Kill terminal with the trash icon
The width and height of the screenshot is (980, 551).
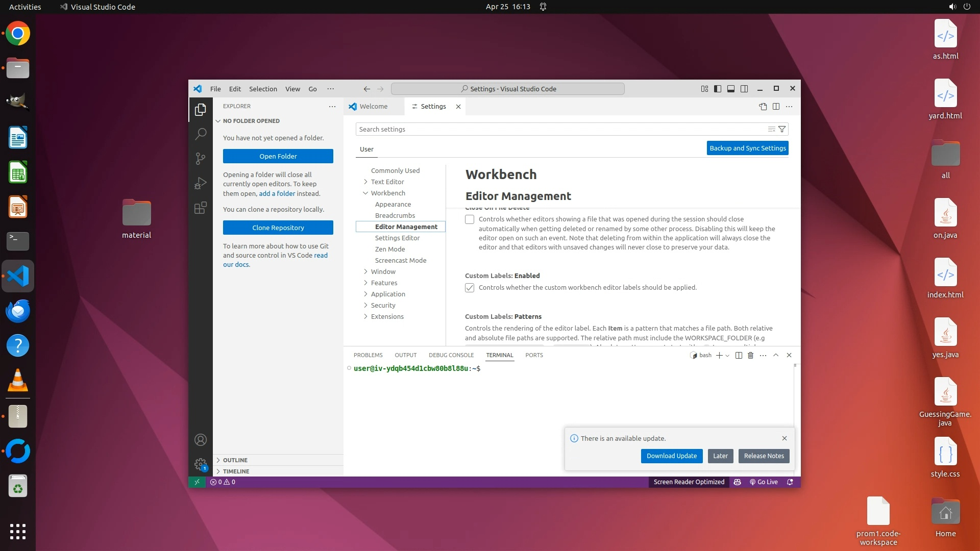pyautogui.click(x=750, y=356)
